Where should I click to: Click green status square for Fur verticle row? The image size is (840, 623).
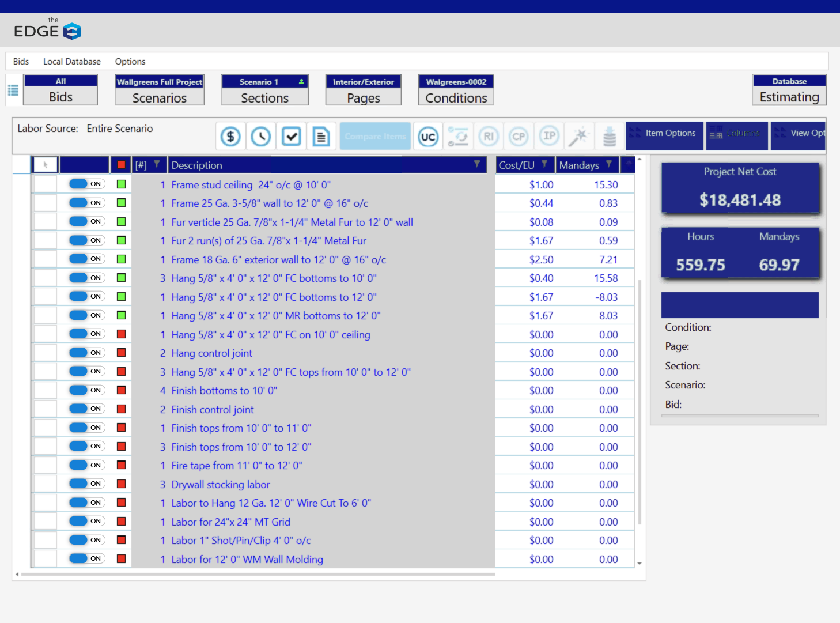tap(122, 222)
